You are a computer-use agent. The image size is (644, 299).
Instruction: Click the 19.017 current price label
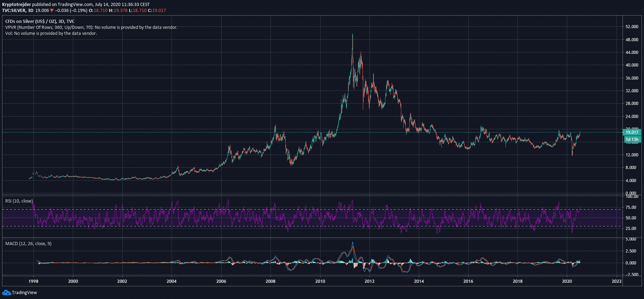point(632,132)
